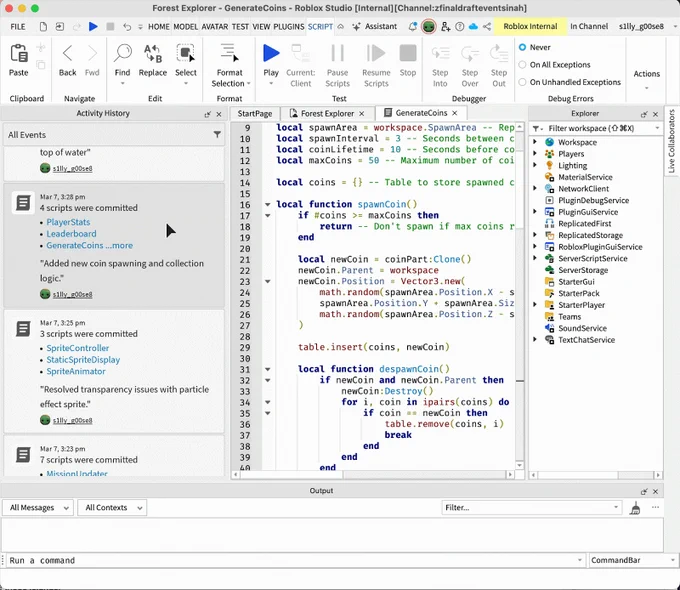Viewport: 680px width, 590px height.
Task: Click the add collaborator person icon
Action: [445, 26]
